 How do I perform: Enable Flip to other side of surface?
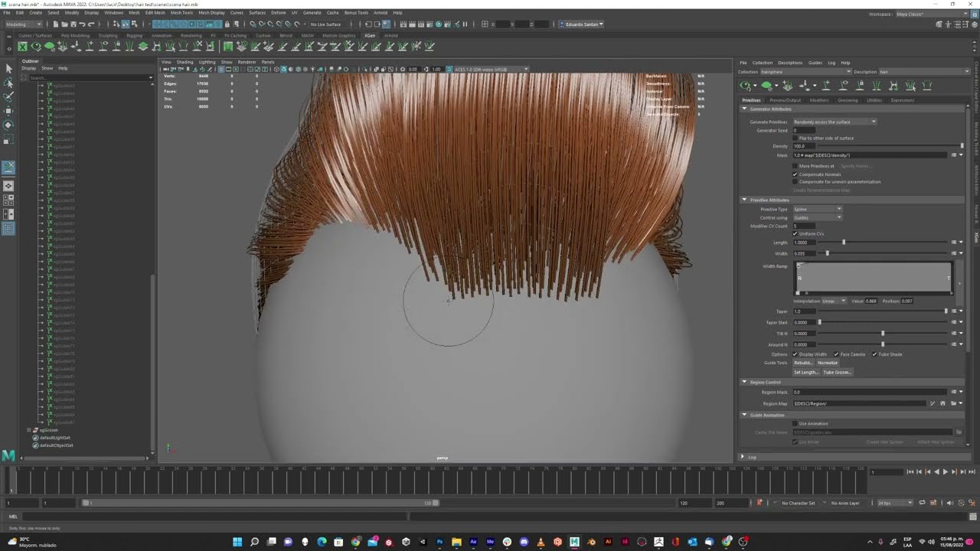(x=795, y=139)
